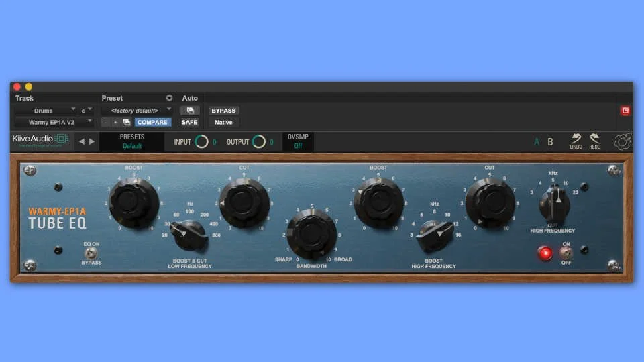
Task: Click the low frequency Hz selector knob
Action: click(189, 235)
